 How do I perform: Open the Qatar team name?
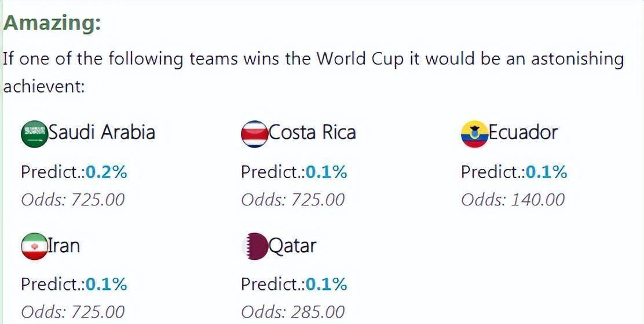(x=292, y=246)
